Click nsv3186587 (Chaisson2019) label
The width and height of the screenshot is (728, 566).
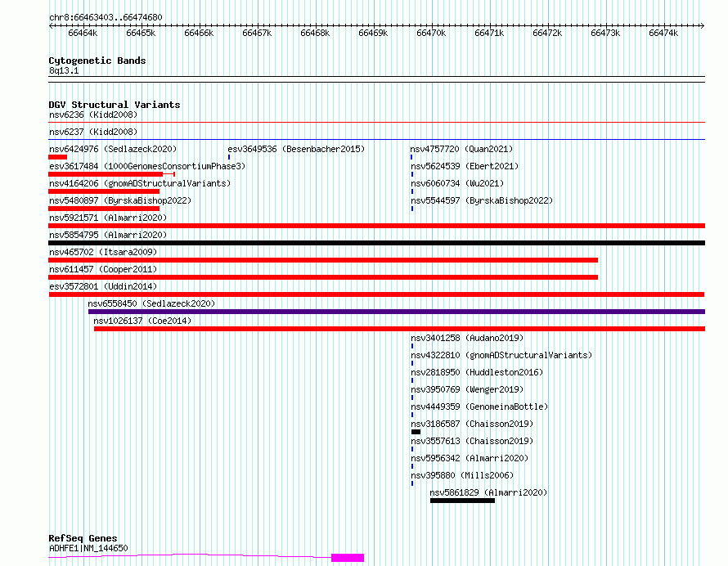point(472,424)
